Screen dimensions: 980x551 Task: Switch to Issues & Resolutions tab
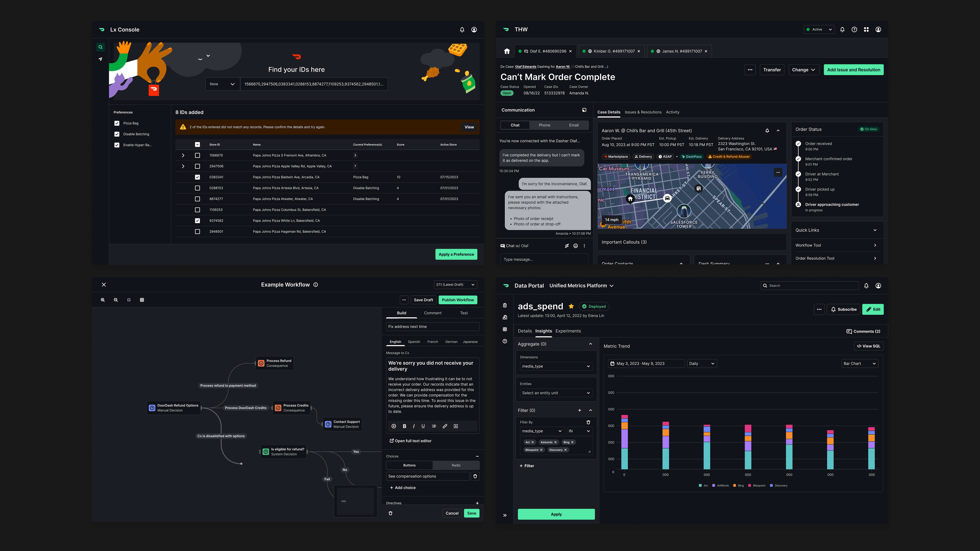point(643,112)
